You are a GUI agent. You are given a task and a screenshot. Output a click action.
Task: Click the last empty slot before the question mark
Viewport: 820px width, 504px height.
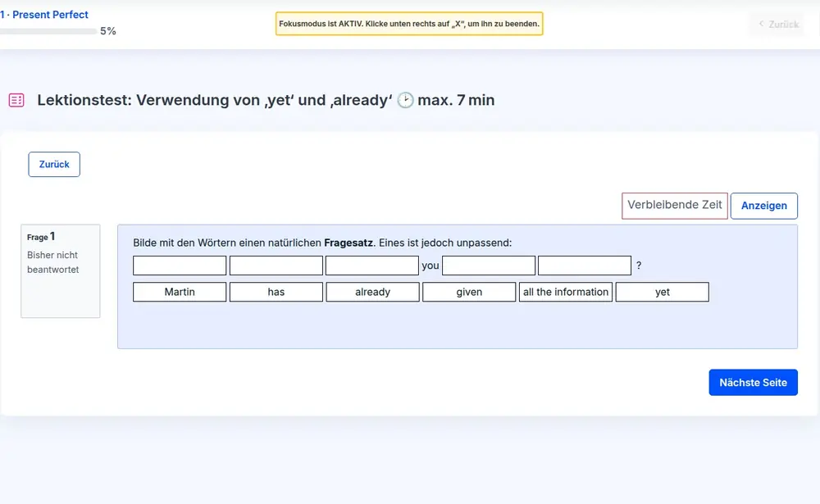(x=585, y=266)
